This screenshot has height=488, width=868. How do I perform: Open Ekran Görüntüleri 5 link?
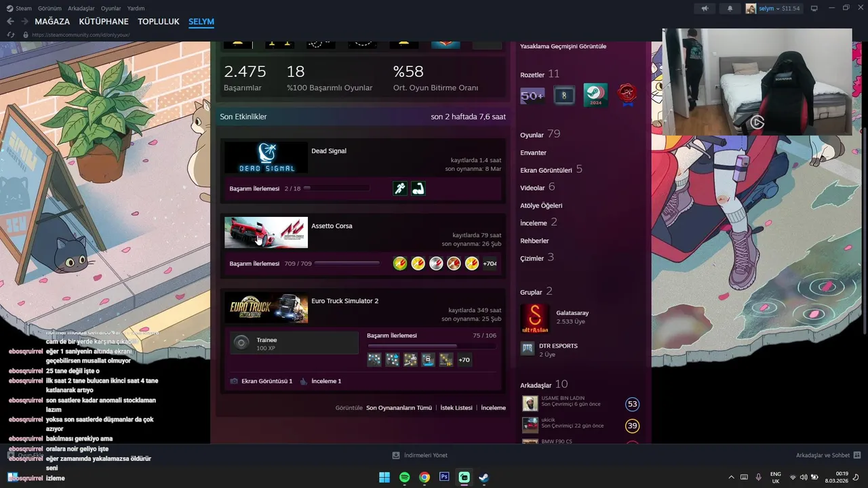click(551, 169)
